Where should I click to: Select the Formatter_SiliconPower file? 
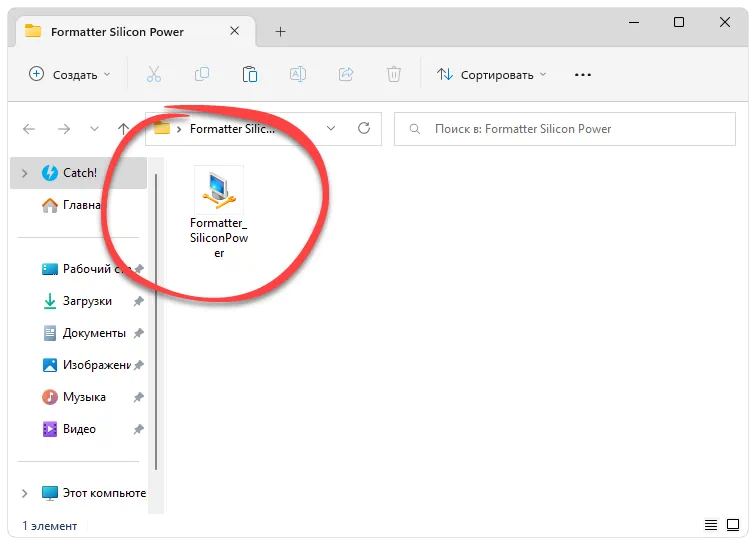click(219, 212)
